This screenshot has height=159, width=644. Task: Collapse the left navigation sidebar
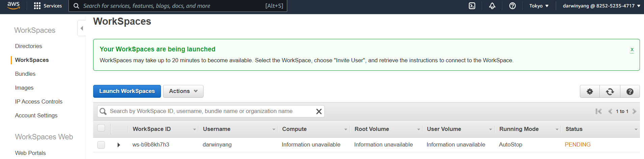[x=82, y=28]
